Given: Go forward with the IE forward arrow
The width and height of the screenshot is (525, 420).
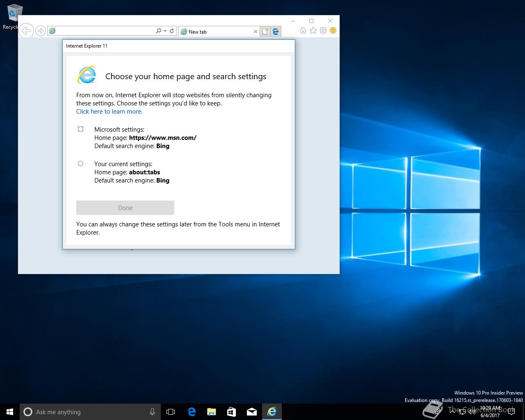Looking at the screenshot, I should (x=40, y=31).
